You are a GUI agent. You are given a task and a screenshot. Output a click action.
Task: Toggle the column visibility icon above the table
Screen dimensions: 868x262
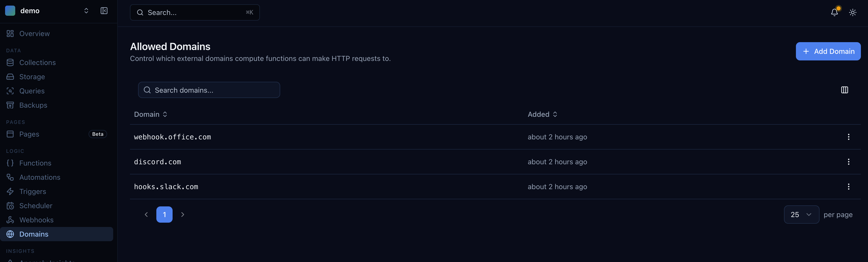[845, 90]
